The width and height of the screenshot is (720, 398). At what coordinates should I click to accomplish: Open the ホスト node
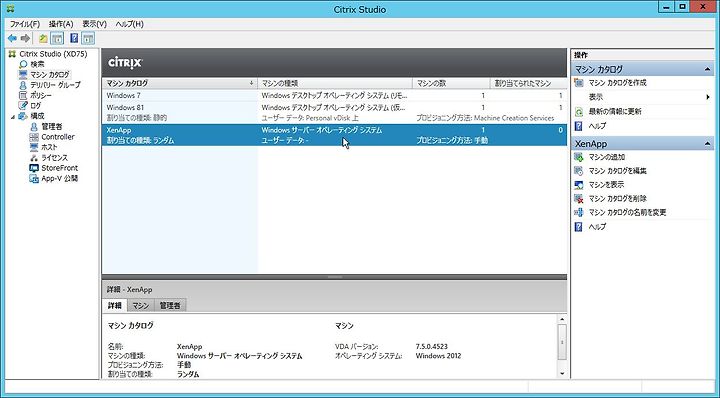(49, 147)
